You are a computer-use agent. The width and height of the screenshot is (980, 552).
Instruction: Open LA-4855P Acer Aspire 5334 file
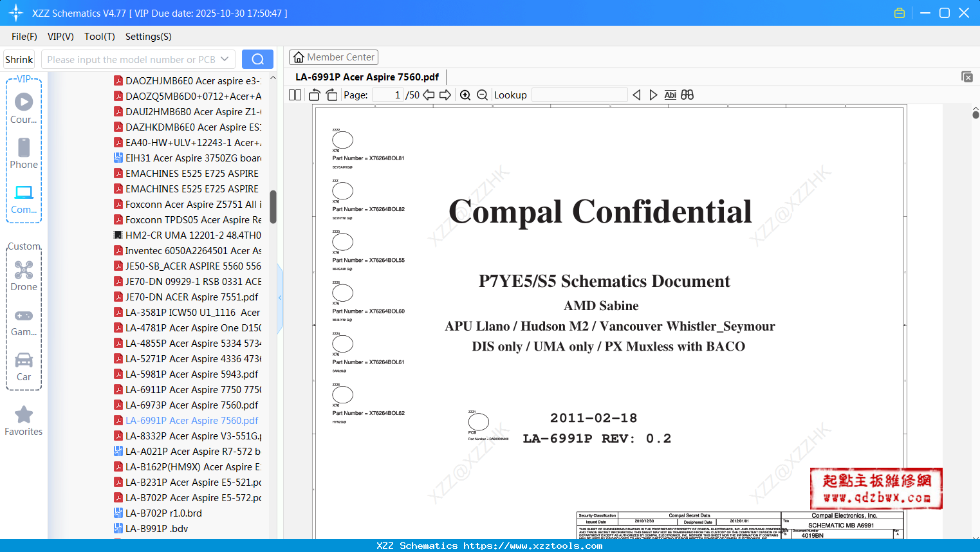click(x=188, y=344)
